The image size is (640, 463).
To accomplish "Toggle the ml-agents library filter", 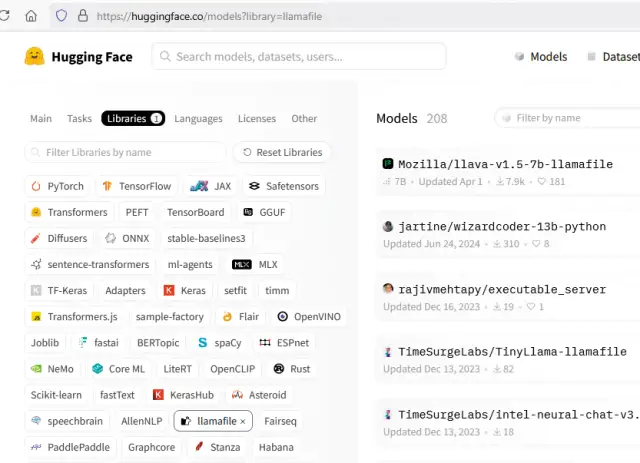I will click(x=190, y=265).
